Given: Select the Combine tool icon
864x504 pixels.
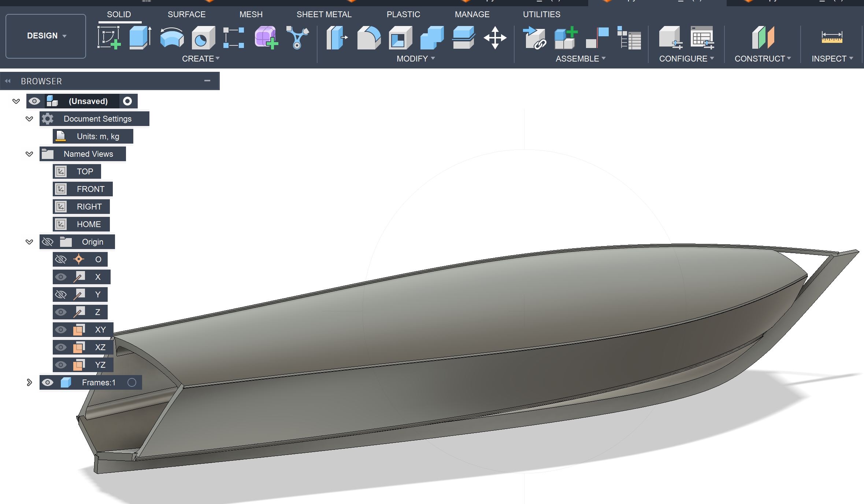Looking at the screenshot, I should 432,38.
